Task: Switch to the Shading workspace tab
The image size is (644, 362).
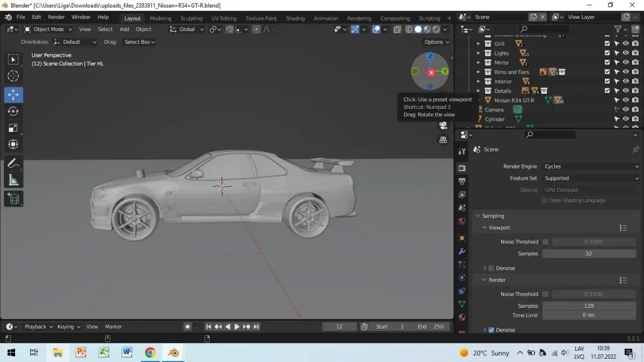Action: tap(295, 18)
